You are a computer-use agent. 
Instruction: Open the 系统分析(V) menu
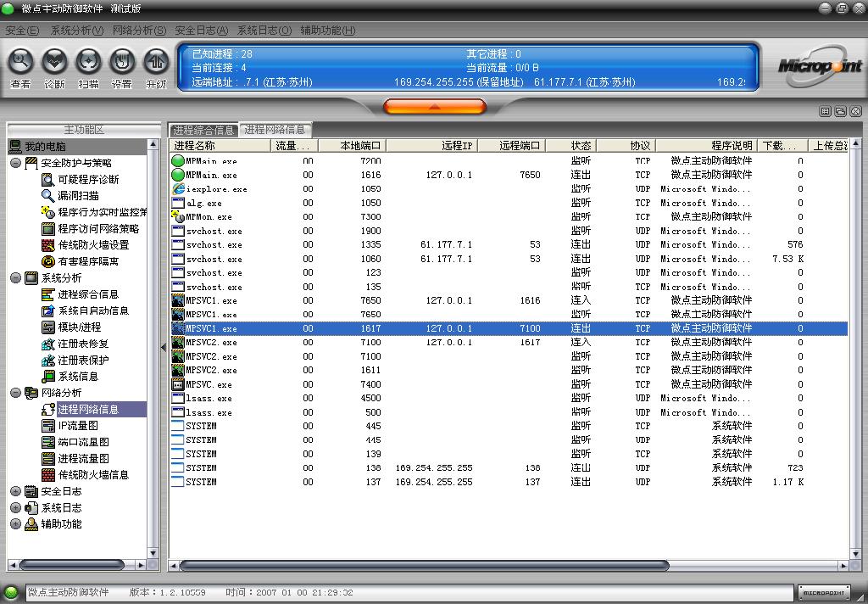click(77, 31)
